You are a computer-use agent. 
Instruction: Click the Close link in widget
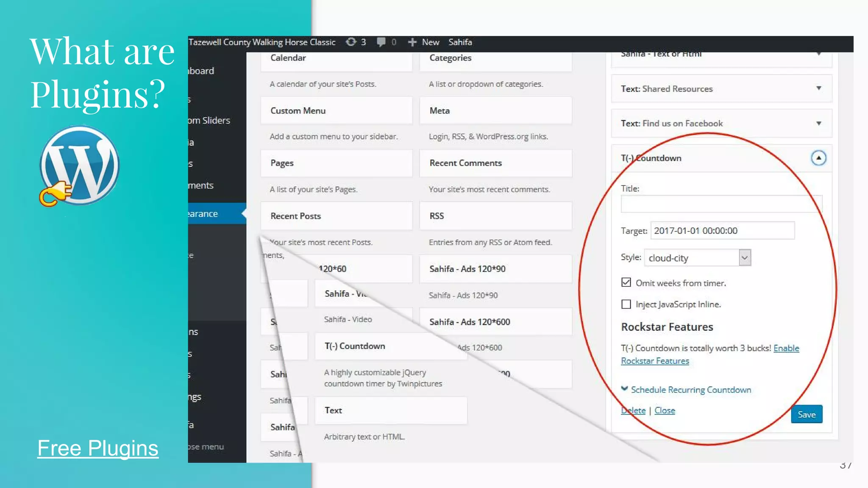tap(665, 410)
